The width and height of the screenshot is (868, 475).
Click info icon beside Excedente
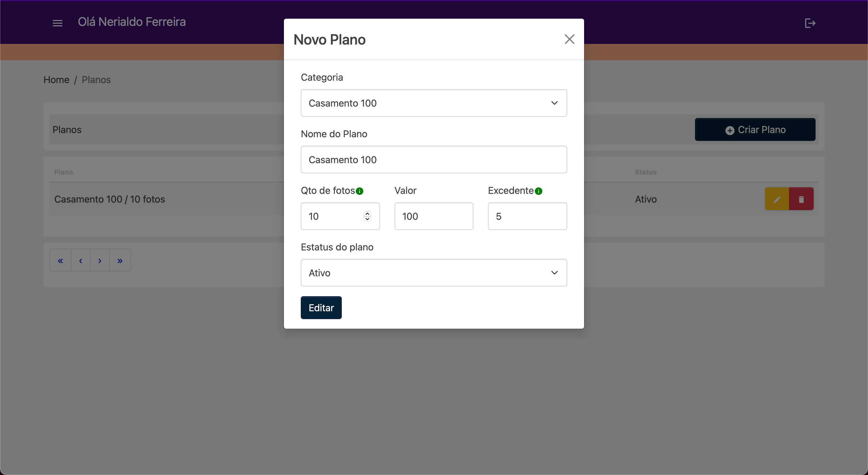[539, 191]
